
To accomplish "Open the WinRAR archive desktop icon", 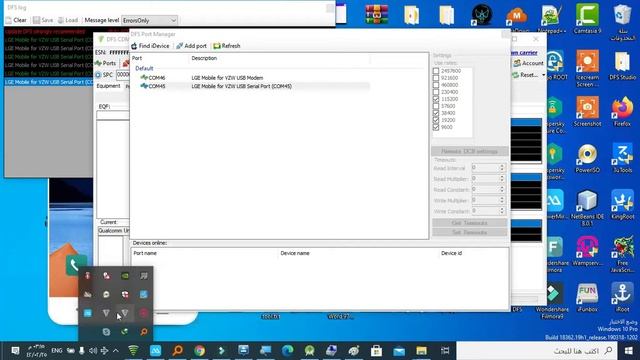I will pos(376,14).
